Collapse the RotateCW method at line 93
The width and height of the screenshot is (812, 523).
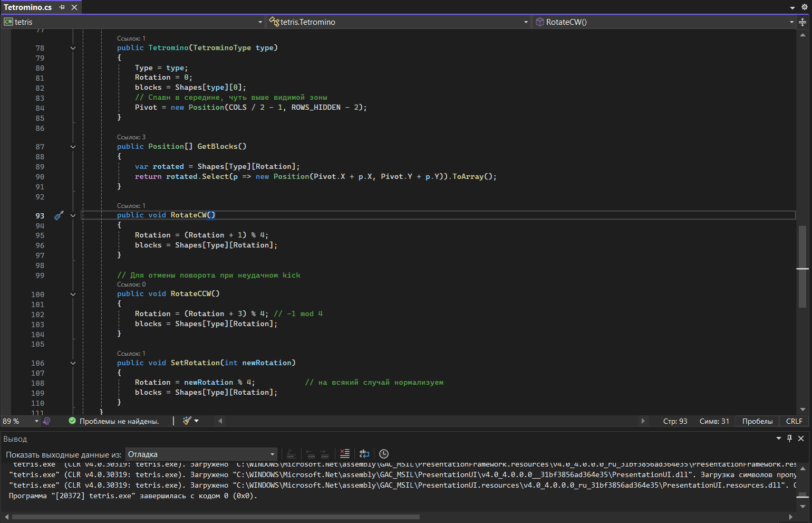73,215
